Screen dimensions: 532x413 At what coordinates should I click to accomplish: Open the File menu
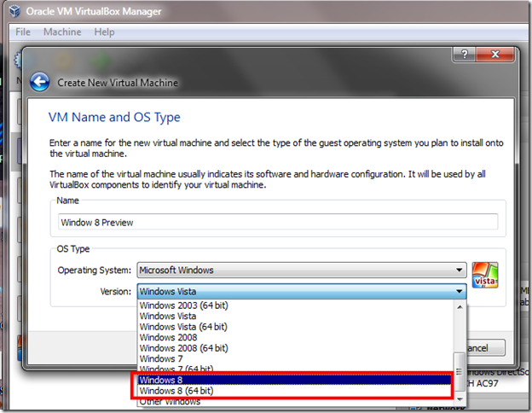23,32
